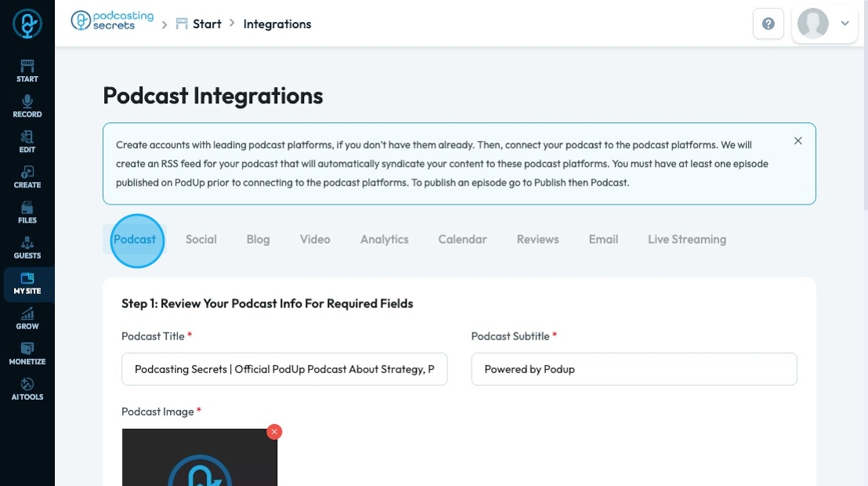Image resolution: width=868 pixels, height=486 pixels.
Task: Remove the podcast image
Action: 274,432
